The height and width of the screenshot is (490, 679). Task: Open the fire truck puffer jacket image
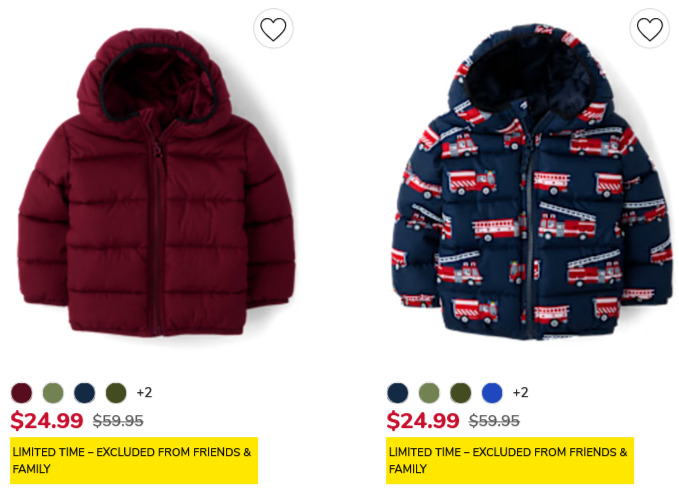coord(532,182)
